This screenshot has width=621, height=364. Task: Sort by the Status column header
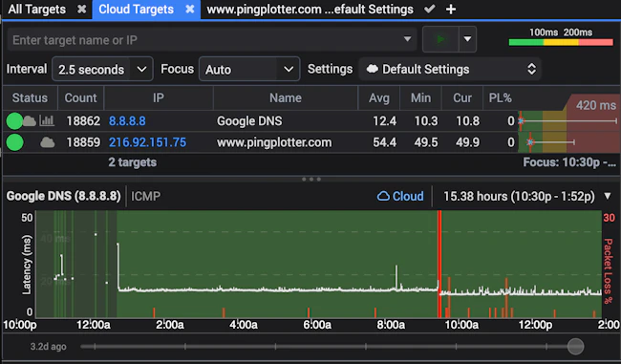pyautogui.click(x=30, y=97)
